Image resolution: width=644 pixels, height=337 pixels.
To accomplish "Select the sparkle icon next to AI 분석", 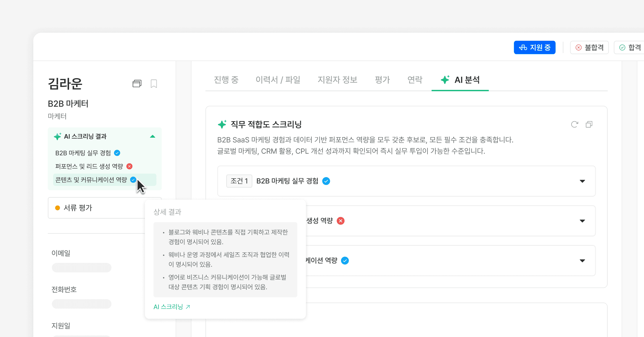I will click(x=444, y=79).
